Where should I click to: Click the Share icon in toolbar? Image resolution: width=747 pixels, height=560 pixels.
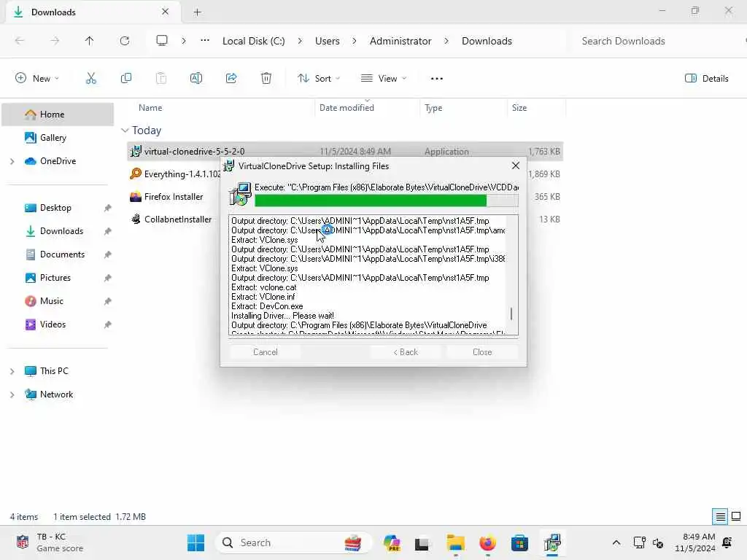[231, 78]
